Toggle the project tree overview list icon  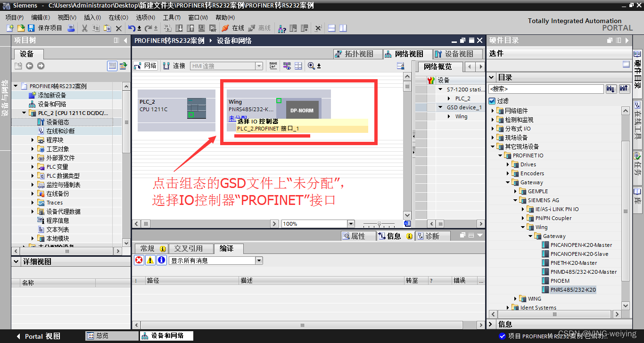coord(112,66)
